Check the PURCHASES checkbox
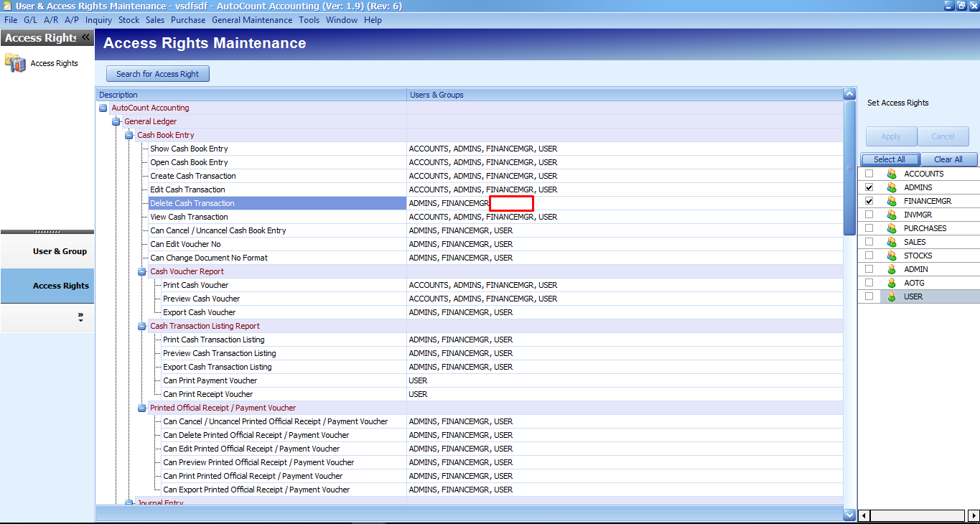 (869, 228)
